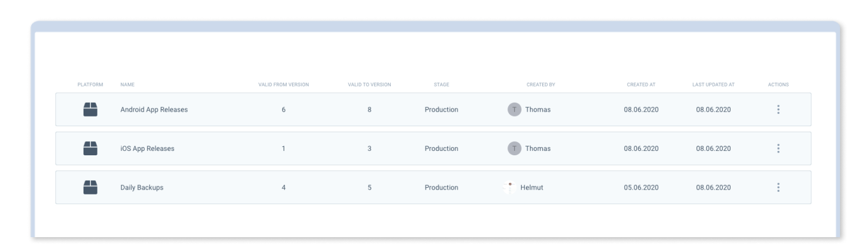Open actions menu for Daily Backups
The width and height of the screenshot is (868, 245).
pyautogui.click(x=778, y=188)
